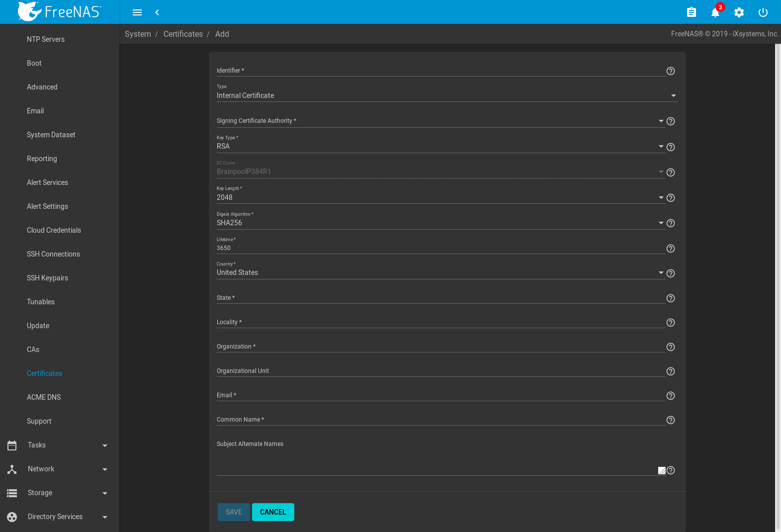Open settings gear menu

739,12
